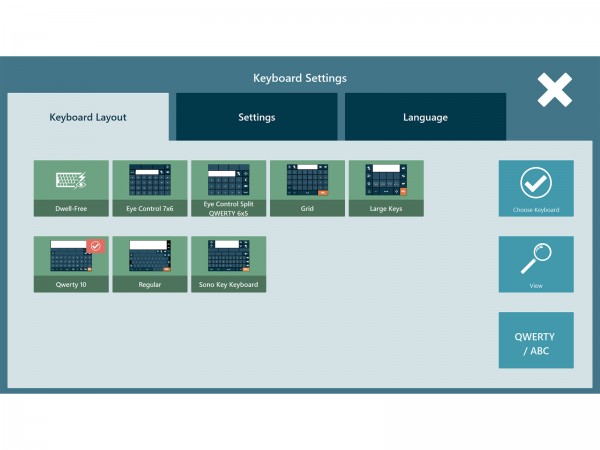
Task: Click the Sono Key Keyboard label
Action: pos(228,285)
